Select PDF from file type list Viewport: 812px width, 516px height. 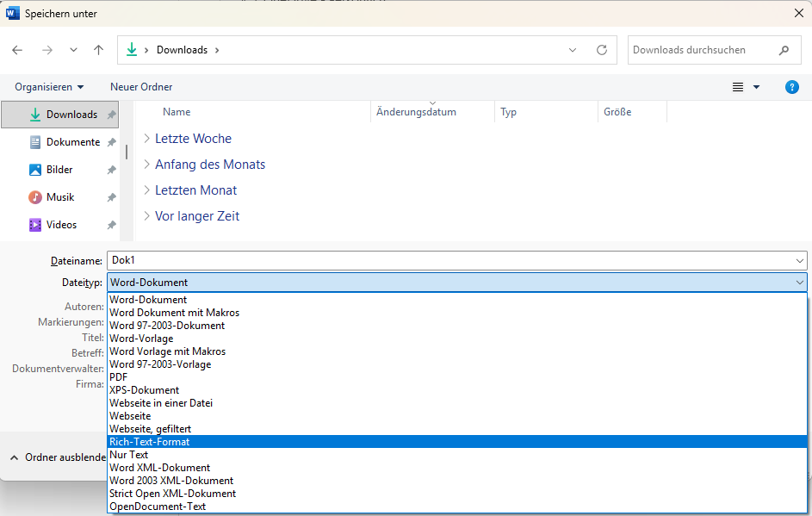[119, 377]
